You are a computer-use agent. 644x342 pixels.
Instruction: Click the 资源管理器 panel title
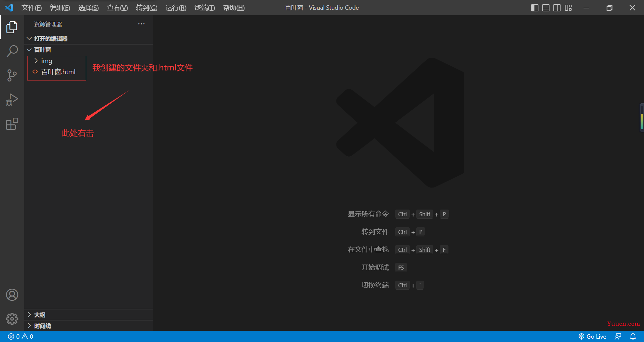pos(48,24)
